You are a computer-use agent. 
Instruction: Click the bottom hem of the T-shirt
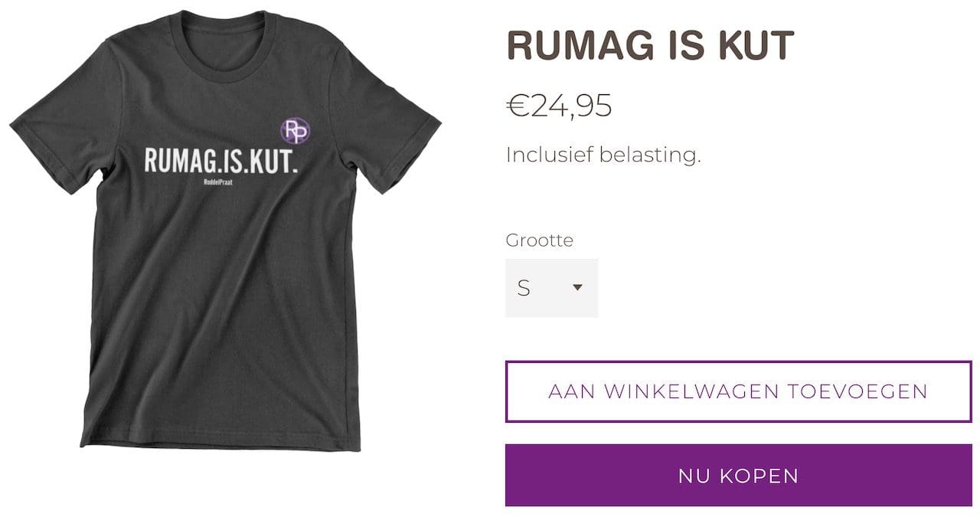[x=220, y=443]
